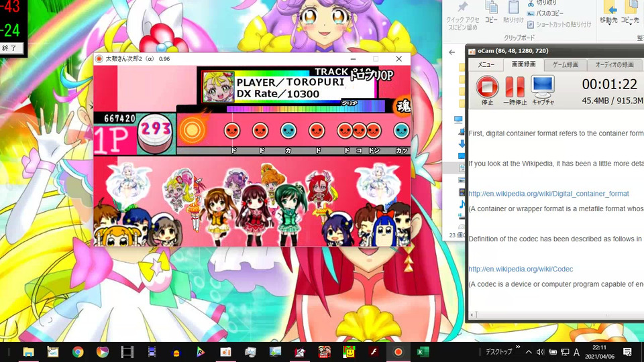Click the Music note in Explorer sidebar
Screen dimensions: 644x362
coord(462,204)
